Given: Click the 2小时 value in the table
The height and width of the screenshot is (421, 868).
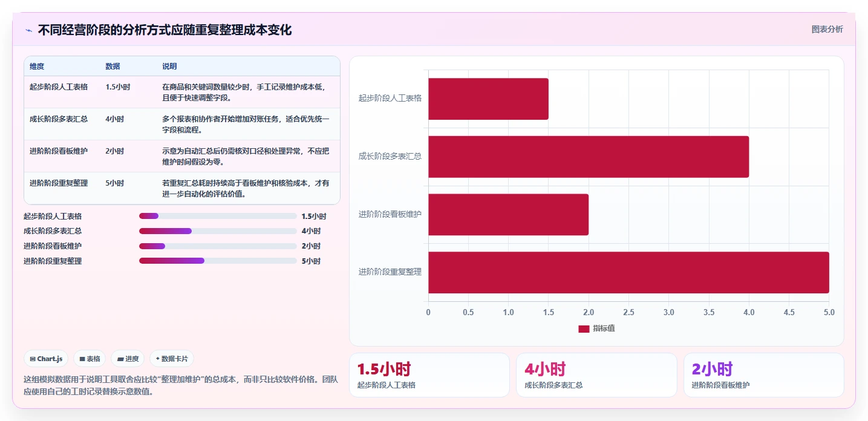Looking at the screenshot, I should coord(115,151).
